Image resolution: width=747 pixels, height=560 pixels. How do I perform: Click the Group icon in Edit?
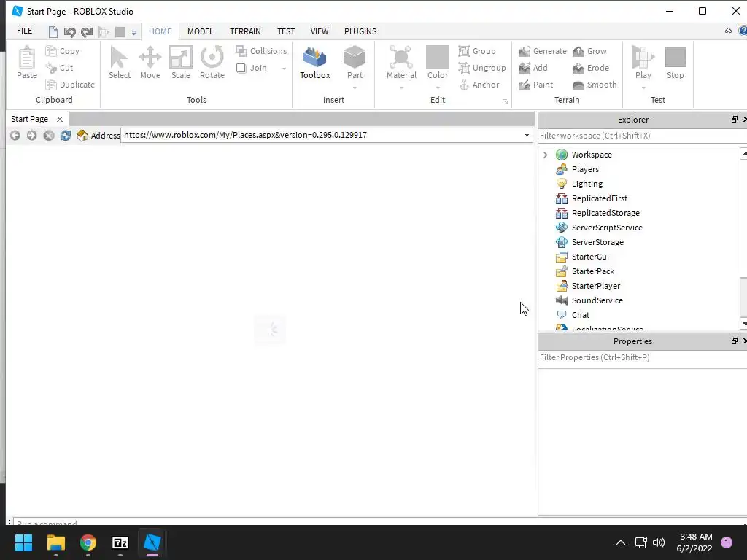(x=464, y=51)
